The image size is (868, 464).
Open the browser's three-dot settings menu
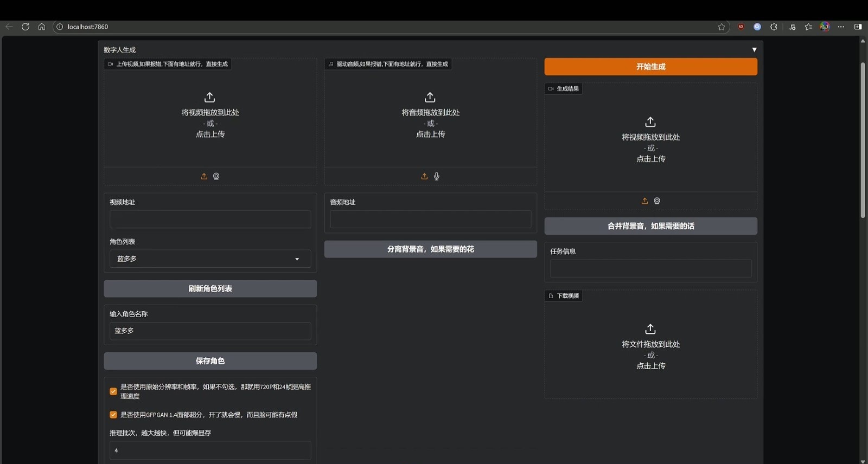tap(841, 27)
